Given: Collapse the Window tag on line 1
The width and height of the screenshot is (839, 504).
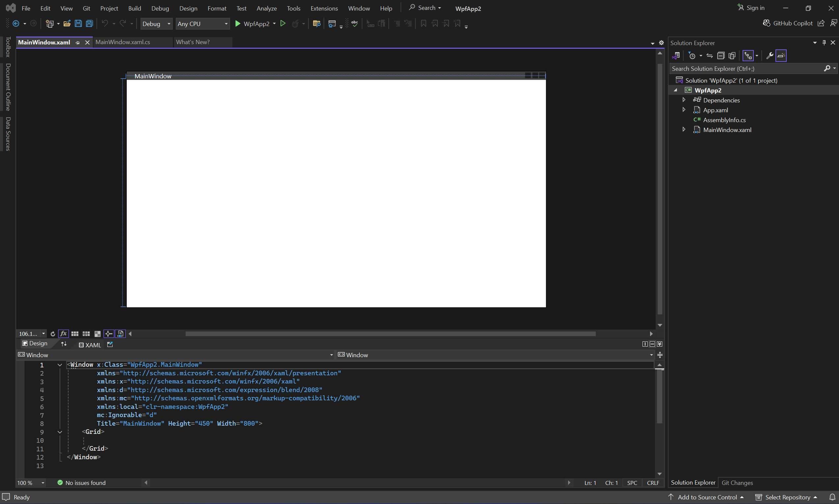Looking at the screenshot, I should coord(60,365).
